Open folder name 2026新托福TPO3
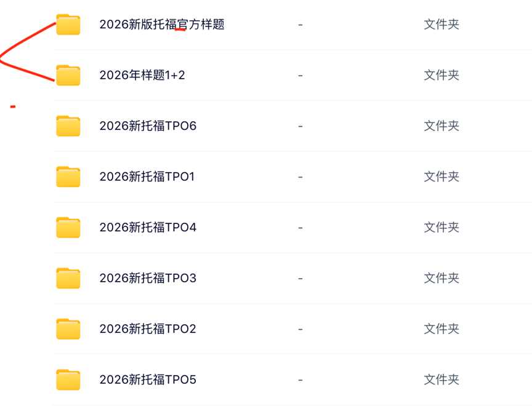Viewport: 532px width, 406px height. point(148,278)
